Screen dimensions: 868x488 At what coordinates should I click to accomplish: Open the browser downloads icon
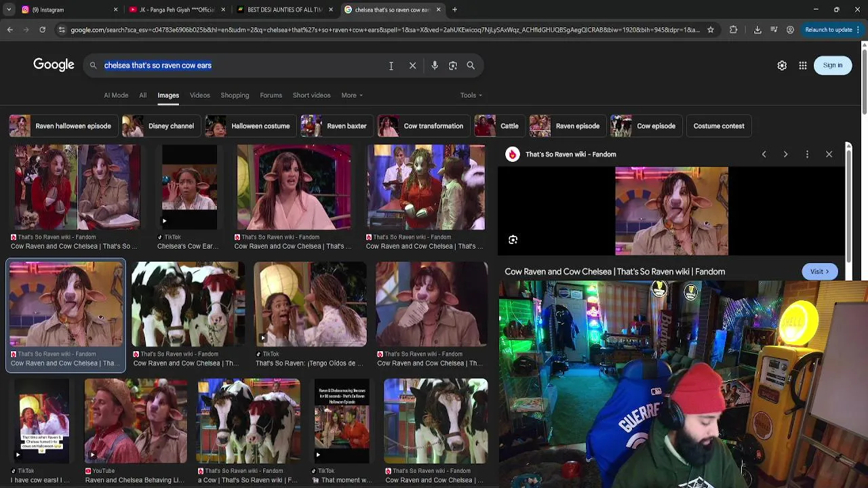click(x=757, y=30)
